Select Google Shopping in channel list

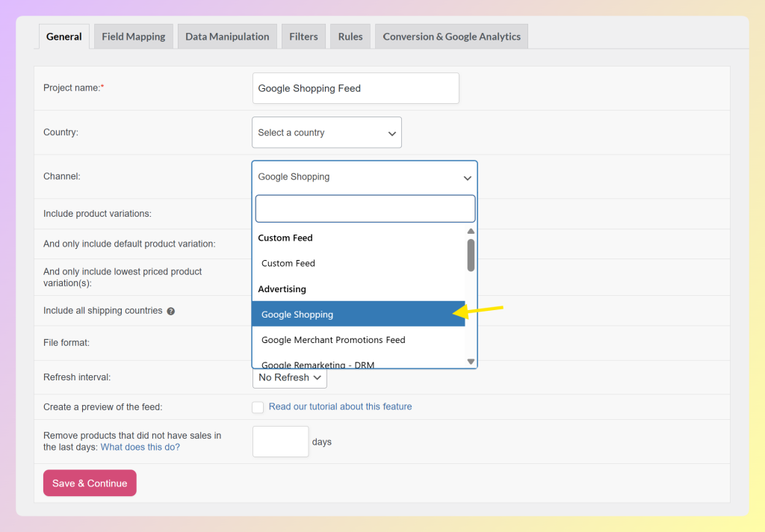358,315
